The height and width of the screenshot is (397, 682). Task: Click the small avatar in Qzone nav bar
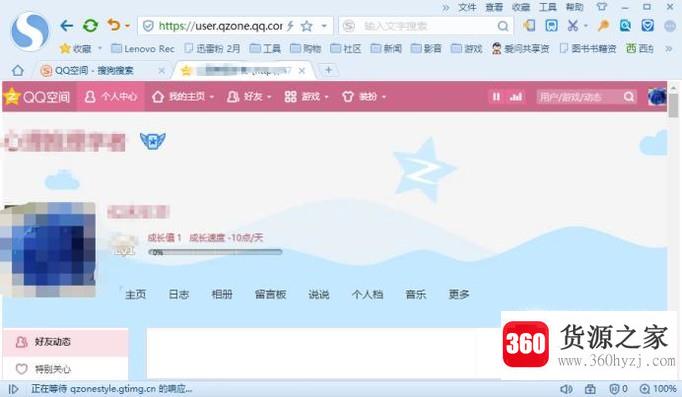(657, 97)
